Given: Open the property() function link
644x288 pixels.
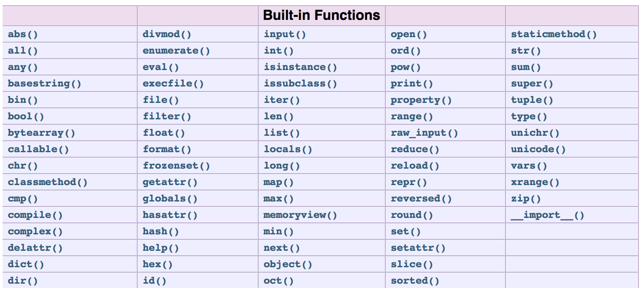Looking at the screenshot, I should (421, 100).
